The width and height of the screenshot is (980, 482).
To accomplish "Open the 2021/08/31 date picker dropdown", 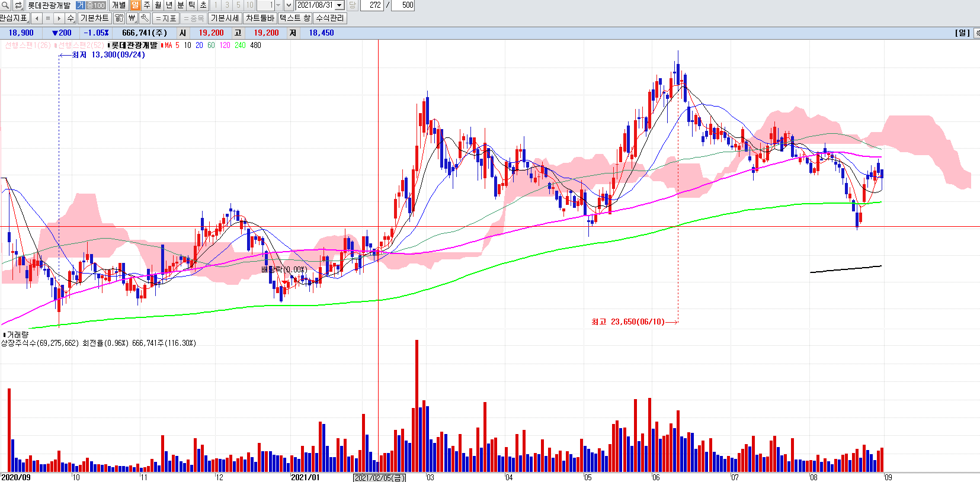I will coord(340,5).
